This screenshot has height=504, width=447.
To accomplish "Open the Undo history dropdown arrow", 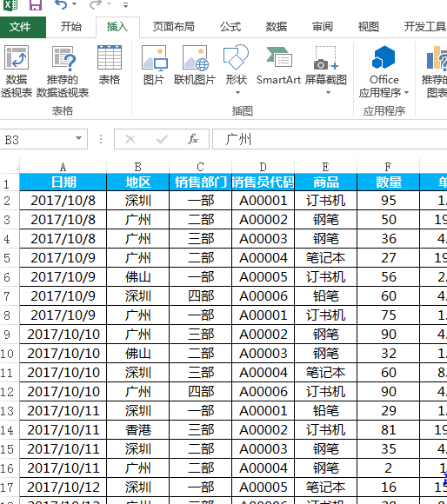I will coord(75,4).
